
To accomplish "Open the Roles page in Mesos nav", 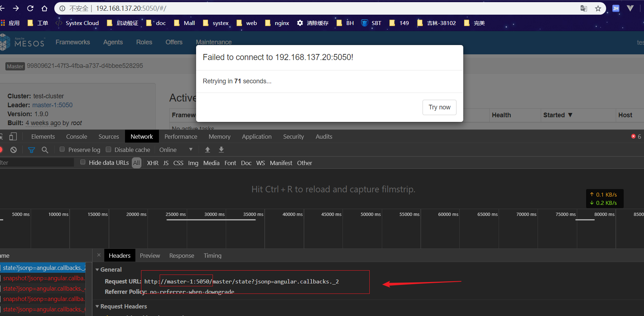I will coord(144,42).
